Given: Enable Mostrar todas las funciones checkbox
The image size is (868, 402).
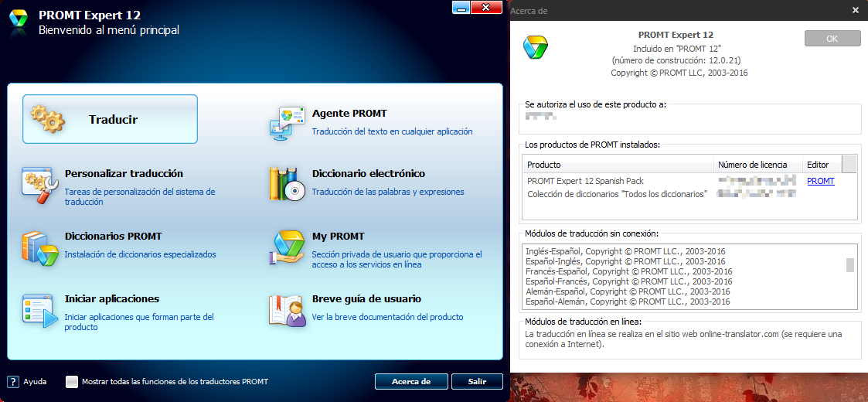Looking at the screenshot, I should tap(71, 381).
